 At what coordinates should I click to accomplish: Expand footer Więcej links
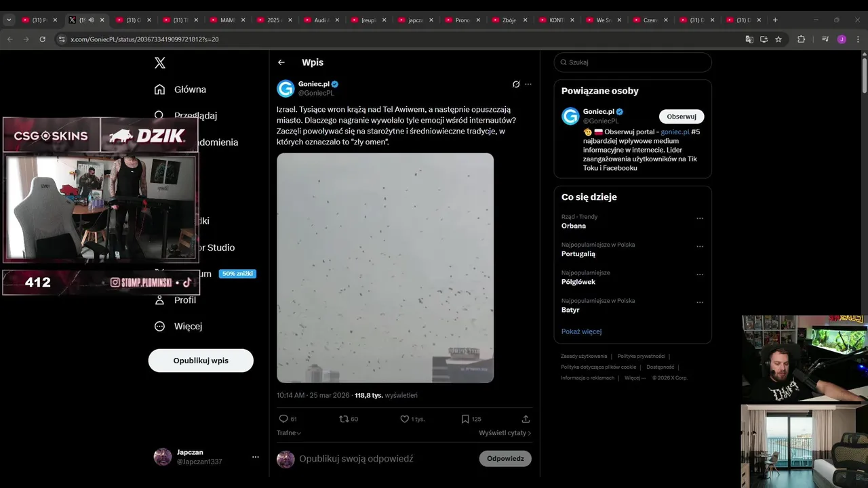tap(635, 378)
